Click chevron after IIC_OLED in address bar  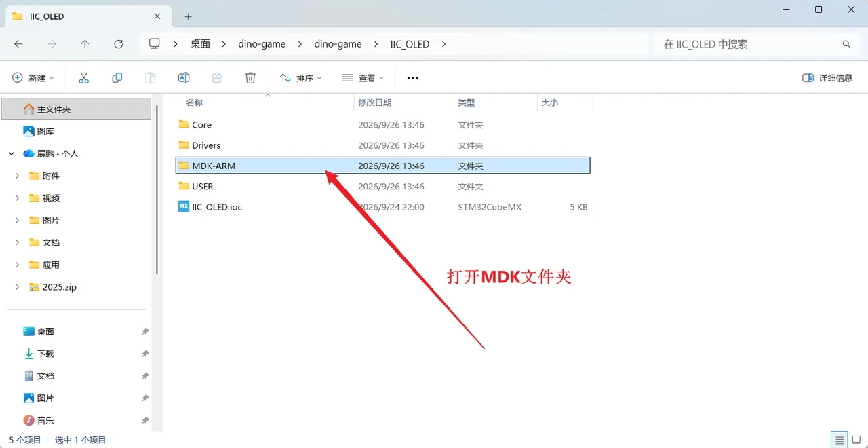point(444,44)
